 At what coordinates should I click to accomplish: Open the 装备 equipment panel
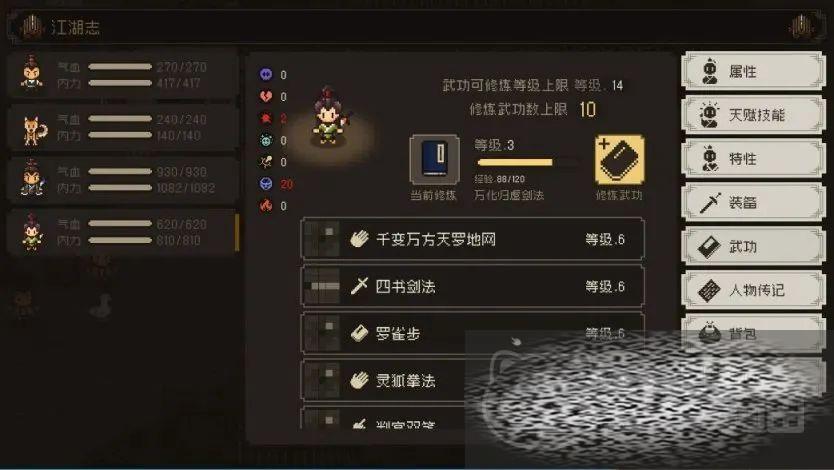coord(753,202)
